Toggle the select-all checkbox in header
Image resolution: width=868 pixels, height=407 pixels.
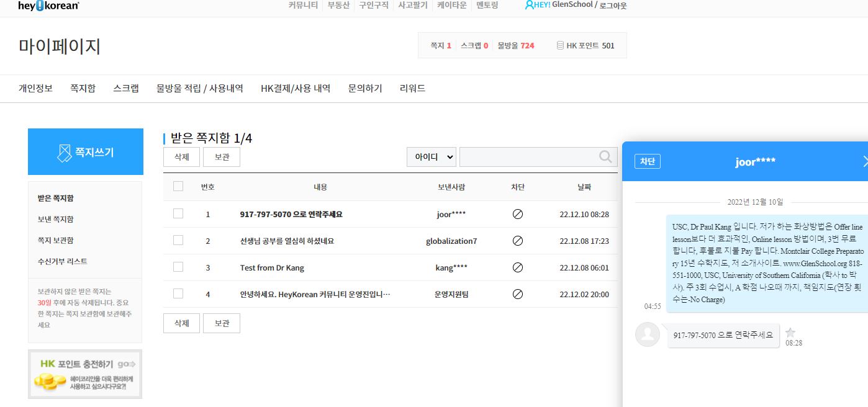pos(178,186)
